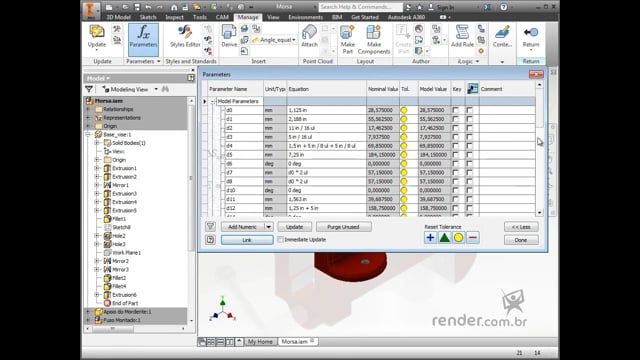Switch to the Inspect ribbon tab
The image size is (640, 360).
[x=174, y=17]
